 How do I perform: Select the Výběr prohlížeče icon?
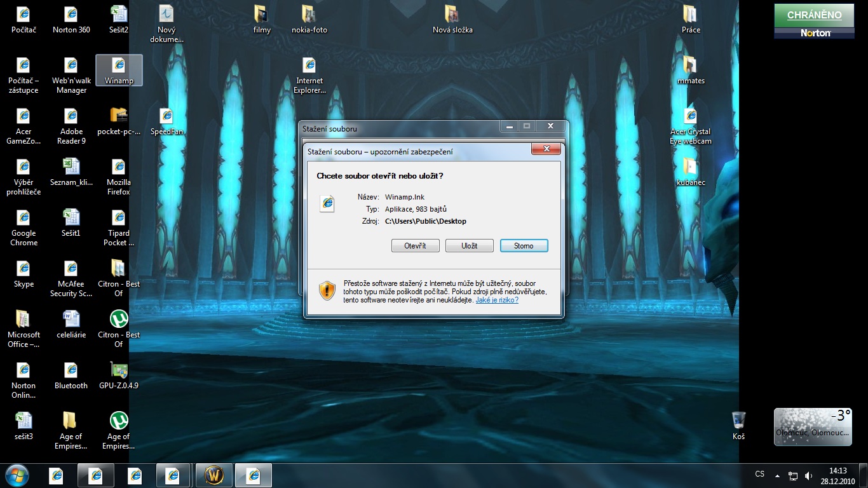24,177
